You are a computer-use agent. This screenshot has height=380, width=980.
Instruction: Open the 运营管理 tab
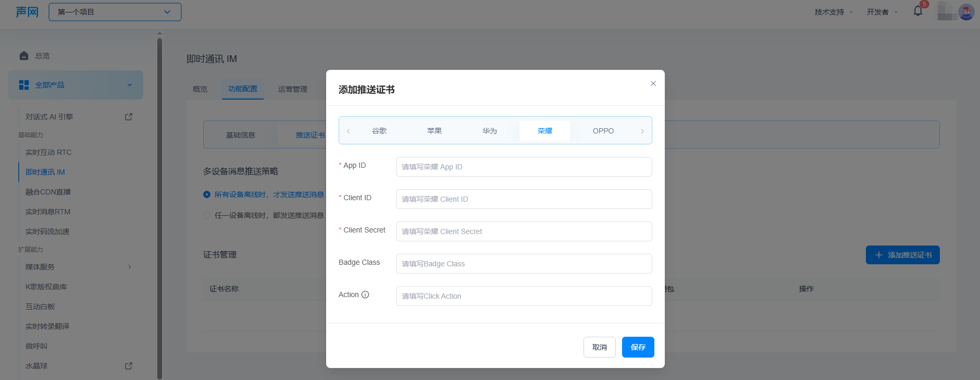click(x=293, y=89)
